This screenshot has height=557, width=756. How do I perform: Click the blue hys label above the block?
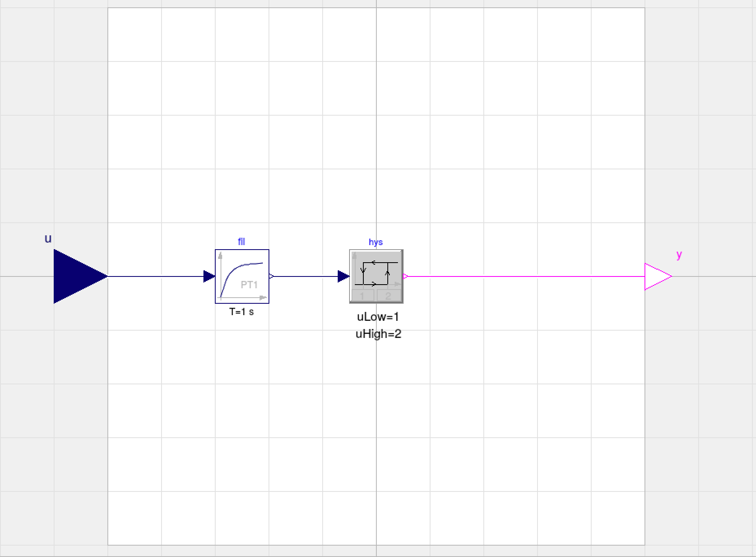pos(375,241)
